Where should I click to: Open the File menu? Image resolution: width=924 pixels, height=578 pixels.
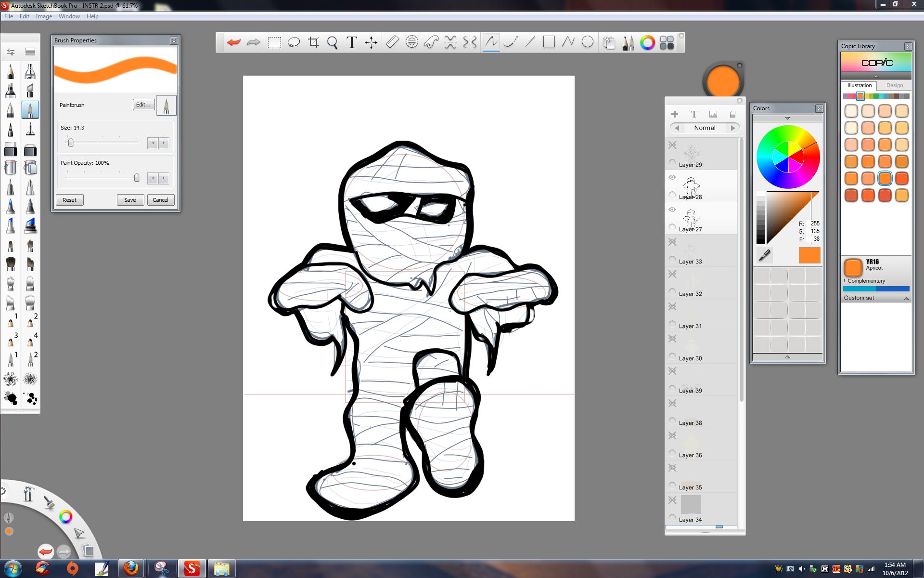pyautogui.click(x=9, y=16)
